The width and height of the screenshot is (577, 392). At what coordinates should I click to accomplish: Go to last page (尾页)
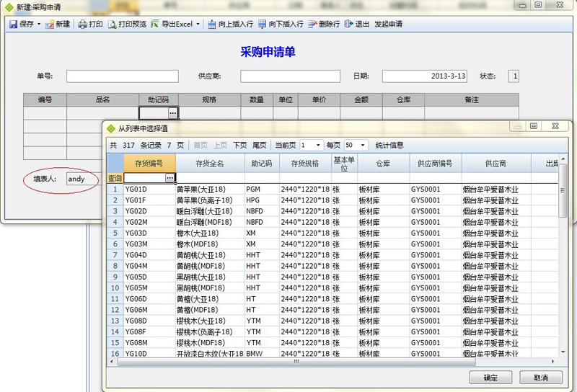pyautogui.click(x=260, y=146)
